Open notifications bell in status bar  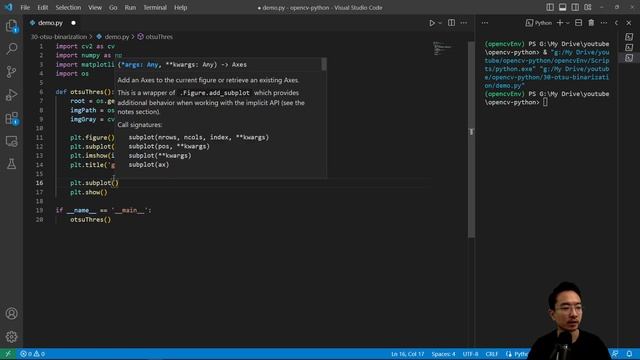(x=629, y=354)
